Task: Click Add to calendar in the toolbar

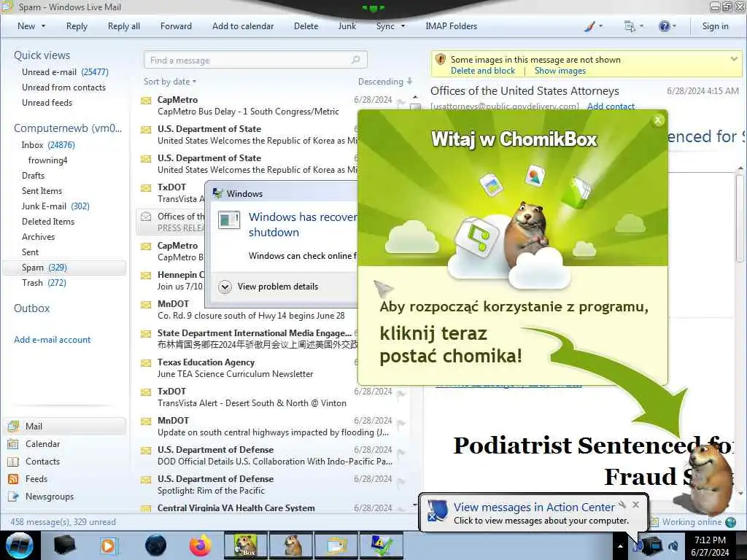Action: 243,26
